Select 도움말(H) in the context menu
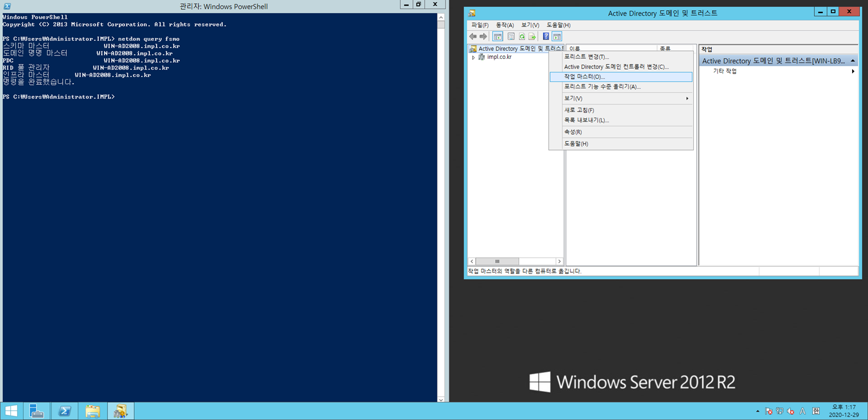Viewport: 868px width, 420px height. [621, 144]
